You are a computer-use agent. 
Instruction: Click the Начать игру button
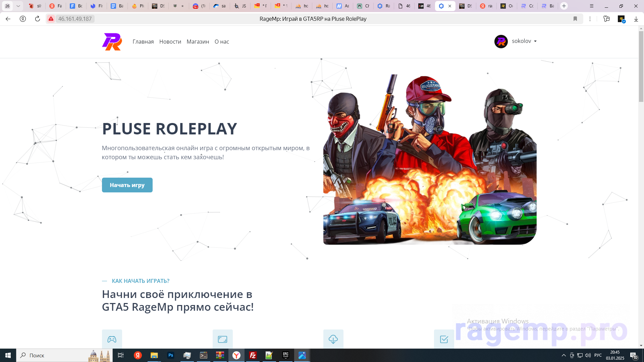pyautogui.click(x=127, y=185)
